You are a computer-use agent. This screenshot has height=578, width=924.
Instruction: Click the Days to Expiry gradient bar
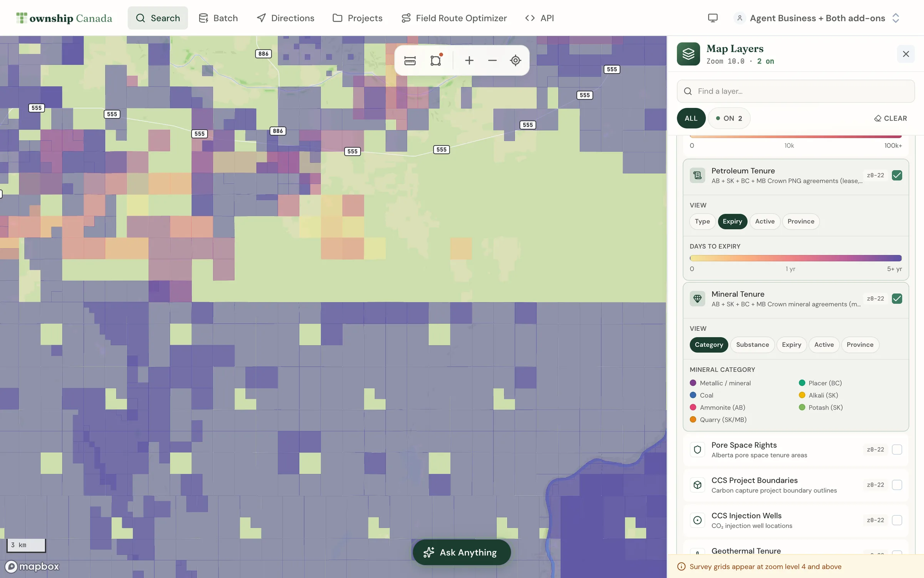coord(795,258)
